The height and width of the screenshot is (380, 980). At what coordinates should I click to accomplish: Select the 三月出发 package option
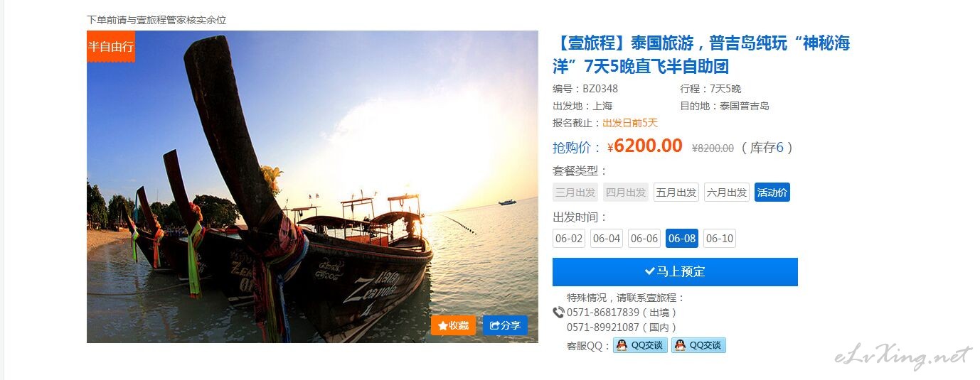575,192
